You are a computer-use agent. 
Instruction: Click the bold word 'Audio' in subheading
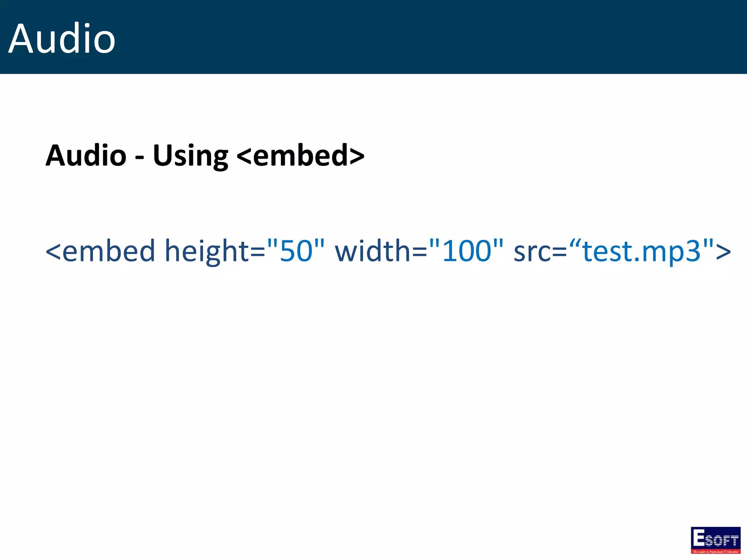(86, 156)
